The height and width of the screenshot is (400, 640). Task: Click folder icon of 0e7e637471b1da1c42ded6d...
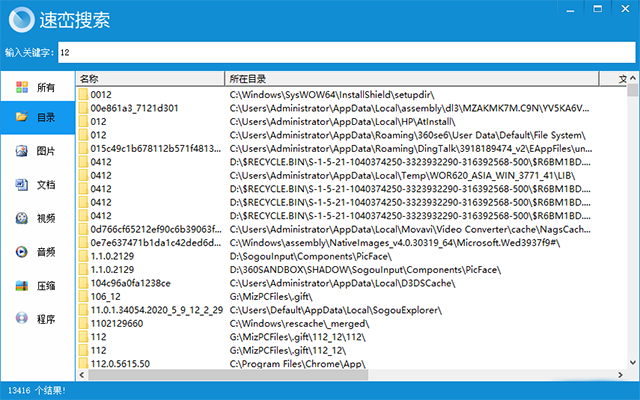[x=83, y=243]
